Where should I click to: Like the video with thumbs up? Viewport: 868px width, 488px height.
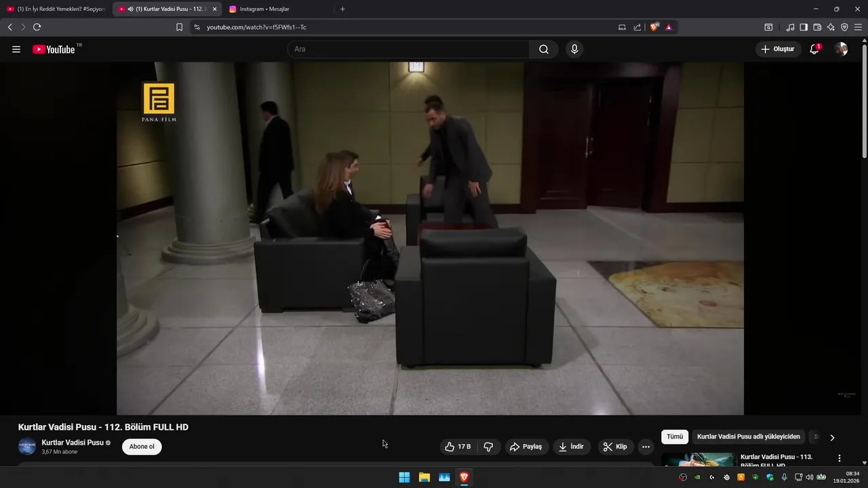pos(458,447)
